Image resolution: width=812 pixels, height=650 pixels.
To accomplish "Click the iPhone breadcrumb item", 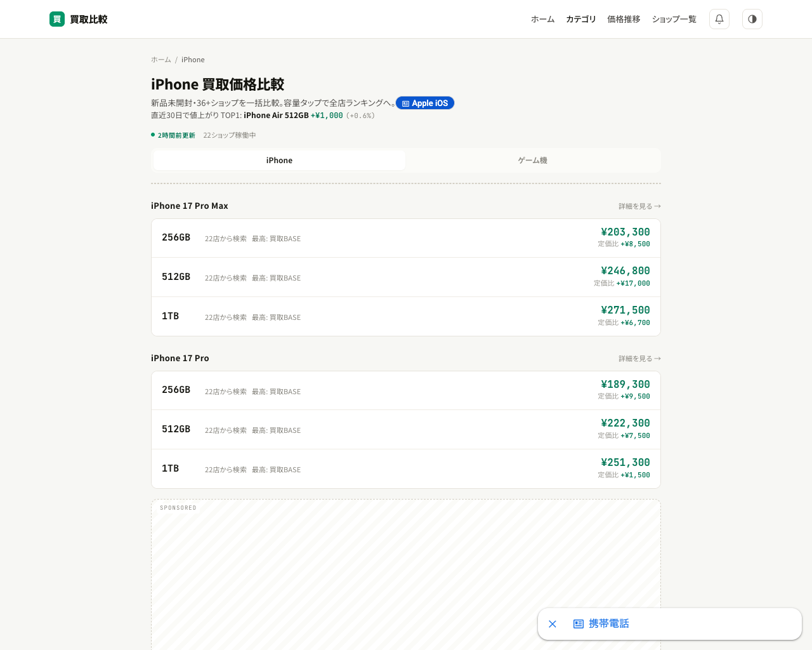I will [x=193, y=60].
